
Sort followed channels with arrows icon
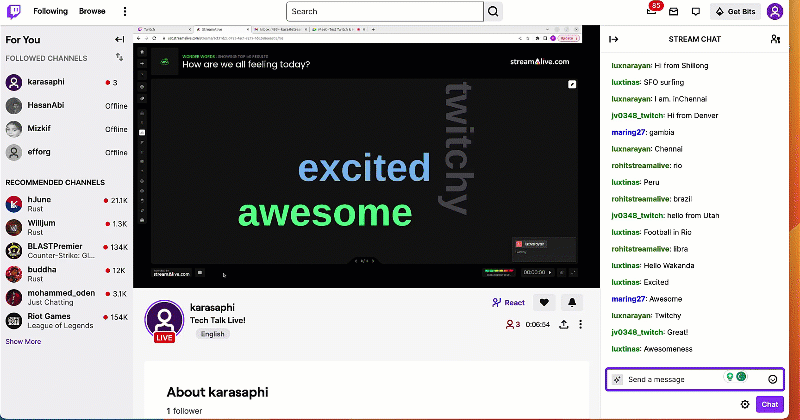coord(119,58)
